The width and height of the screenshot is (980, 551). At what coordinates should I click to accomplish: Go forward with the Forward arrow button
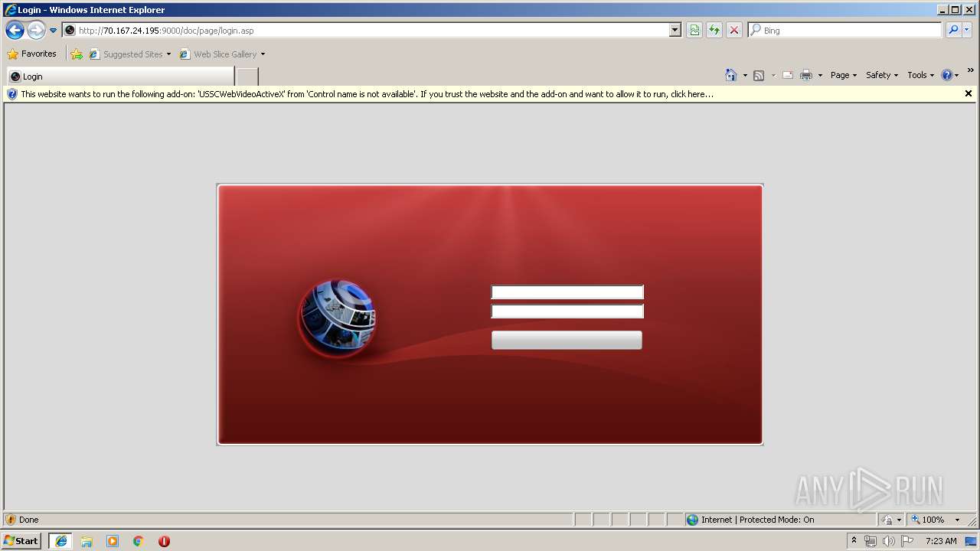(36, 31)
